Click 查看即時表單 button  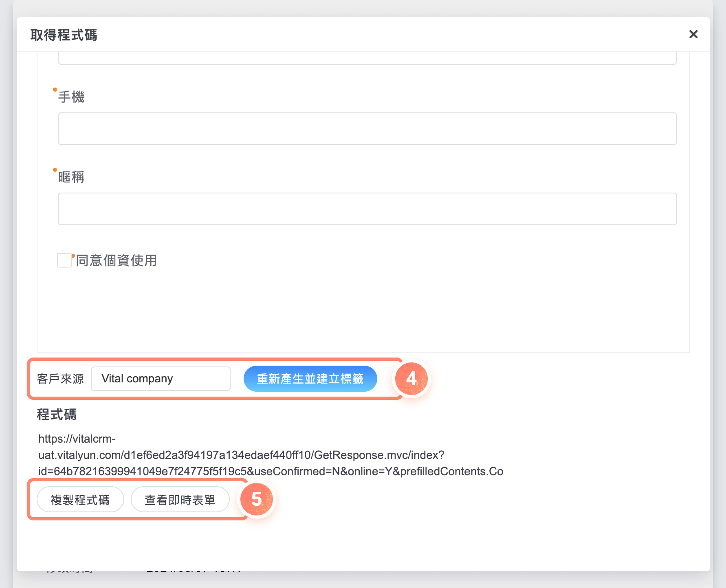[180, 500]
